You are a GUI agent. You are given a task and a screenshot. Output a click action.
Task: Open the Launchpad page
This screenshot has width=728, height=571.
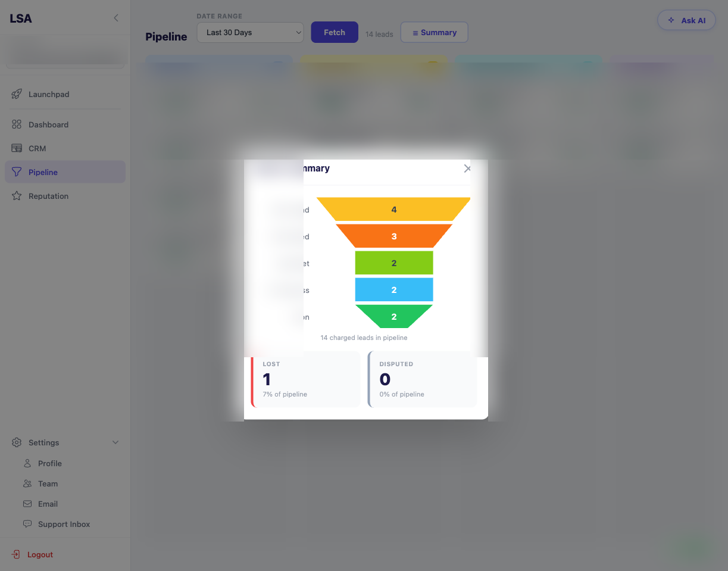pyautogui.click(x=65, y=94)
